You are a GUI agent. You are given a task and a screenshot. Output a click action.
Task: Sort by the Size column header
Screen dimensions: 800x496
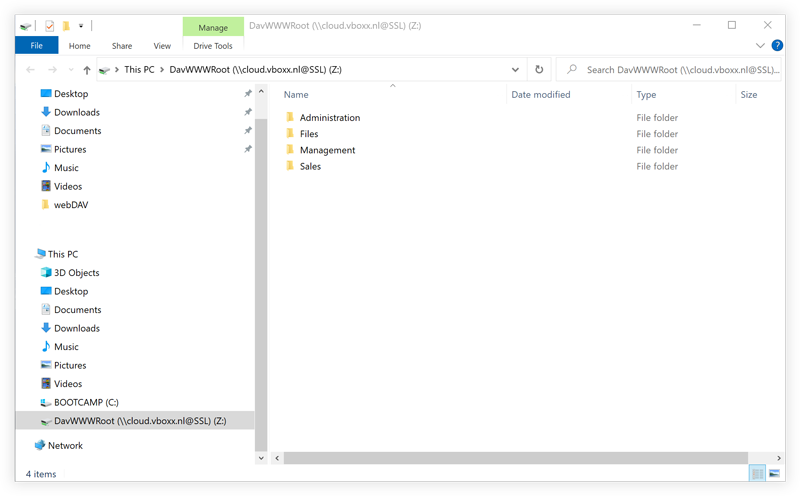click(x=748, y=94)
